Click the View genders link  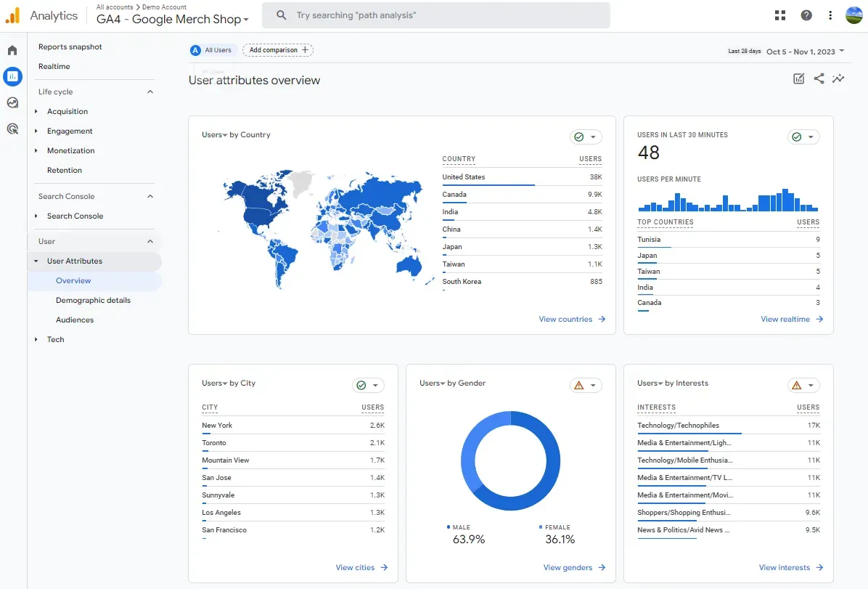(x=575, y=567)
